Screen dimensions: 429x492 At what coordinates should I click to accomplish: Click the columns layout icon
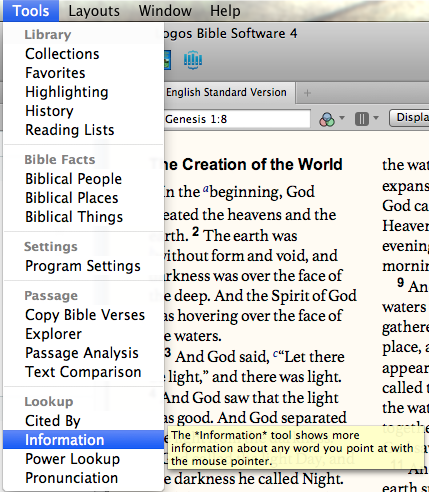pyautogui.click(x=362, y=119)
